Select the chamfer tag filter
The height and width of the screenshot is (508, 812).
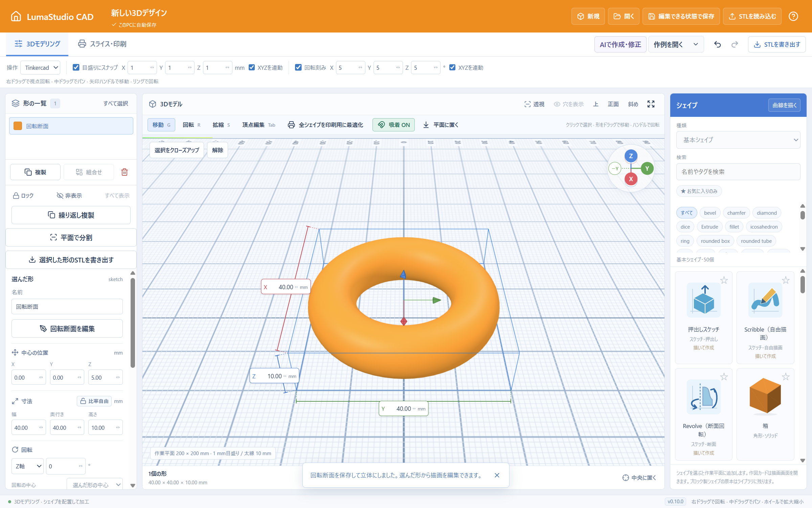(736, 213)
